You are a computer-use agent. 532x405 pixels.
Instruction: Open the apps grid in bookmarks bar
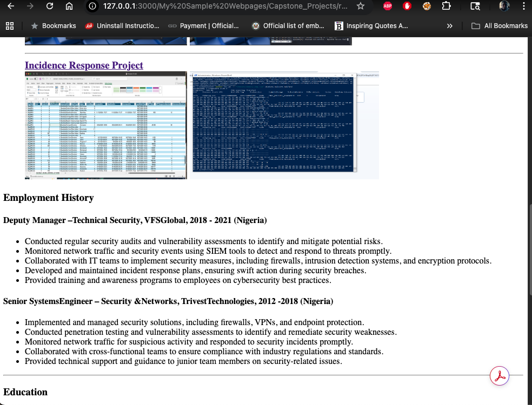tap(9, 25)
